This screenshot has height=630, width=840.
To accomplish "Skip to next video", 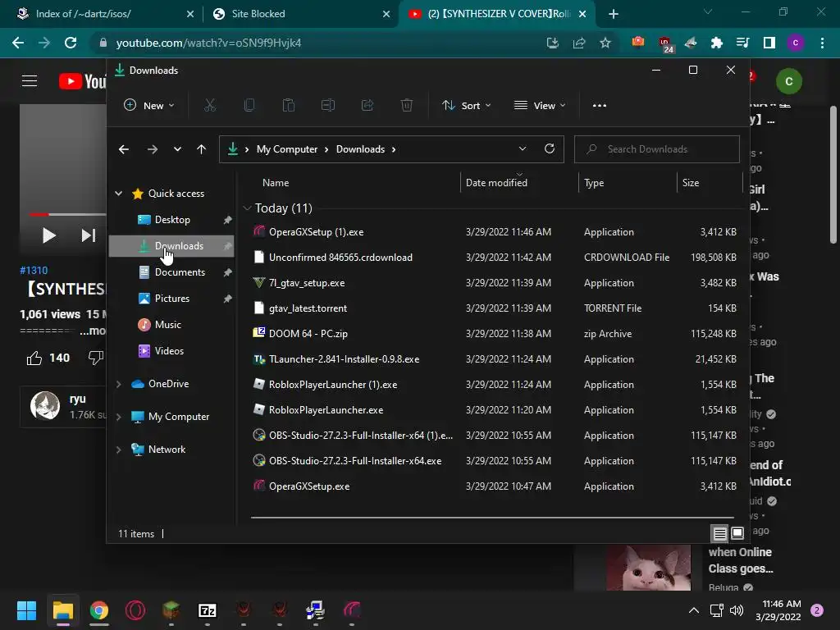I will (x=89, y=235).
